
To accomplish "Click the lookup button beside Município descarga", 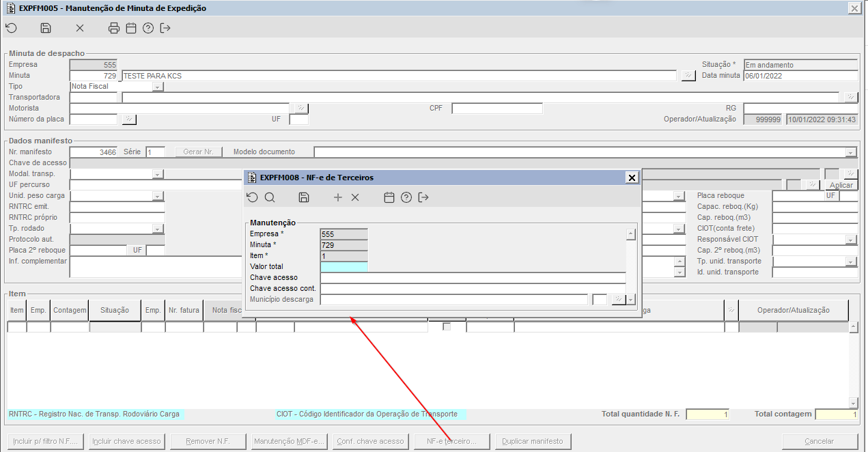I will point(619,300).
